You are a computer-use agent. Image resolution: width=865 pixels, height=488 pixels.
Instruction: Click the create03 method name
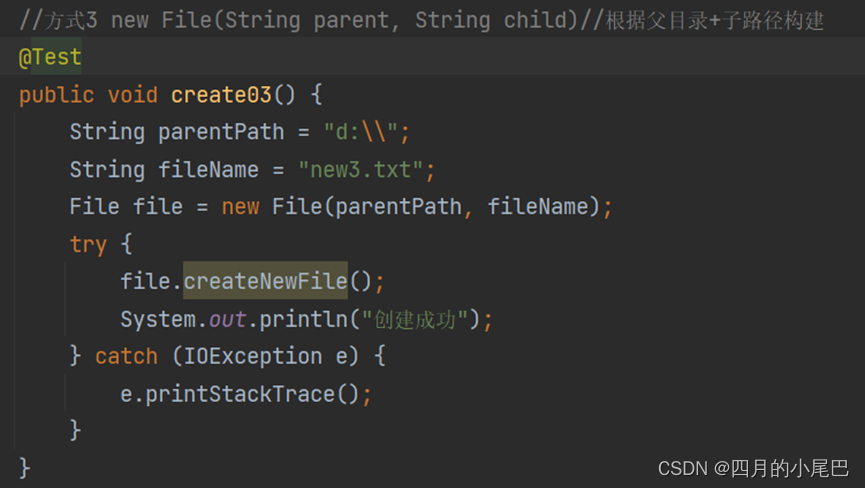pyautogui.click(x=221, y=95)
